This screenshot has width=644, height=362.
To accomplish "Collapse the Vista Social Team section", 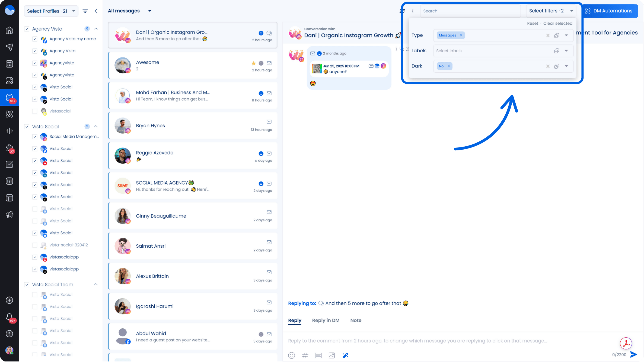I will (x=95, y=285).
